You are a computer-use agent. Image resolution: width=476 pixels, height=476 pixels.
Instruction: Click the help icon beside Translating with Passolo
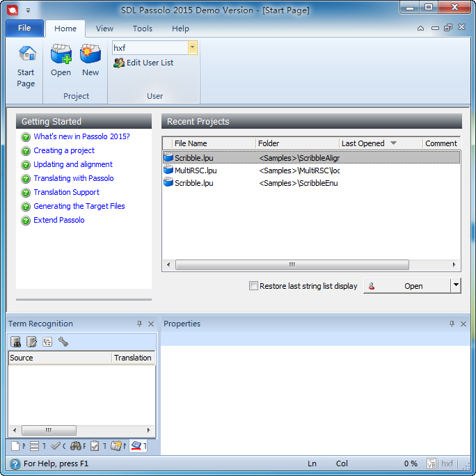click(x=26, y=179)
